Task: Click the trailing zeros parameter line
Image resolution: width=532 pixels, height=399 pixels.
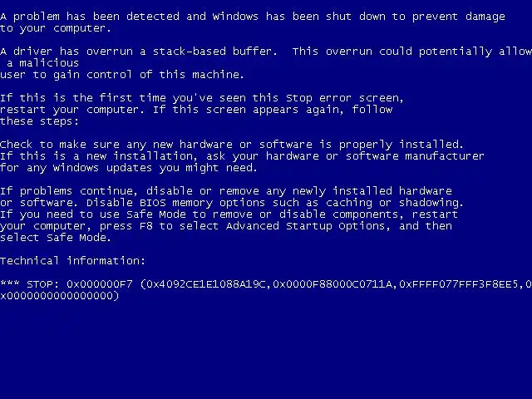Action: [59, 296]
